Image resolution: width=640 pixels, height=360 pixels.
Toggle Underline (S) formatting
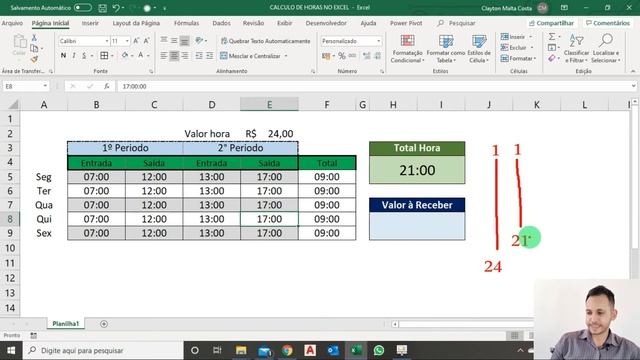click(84, 56)
